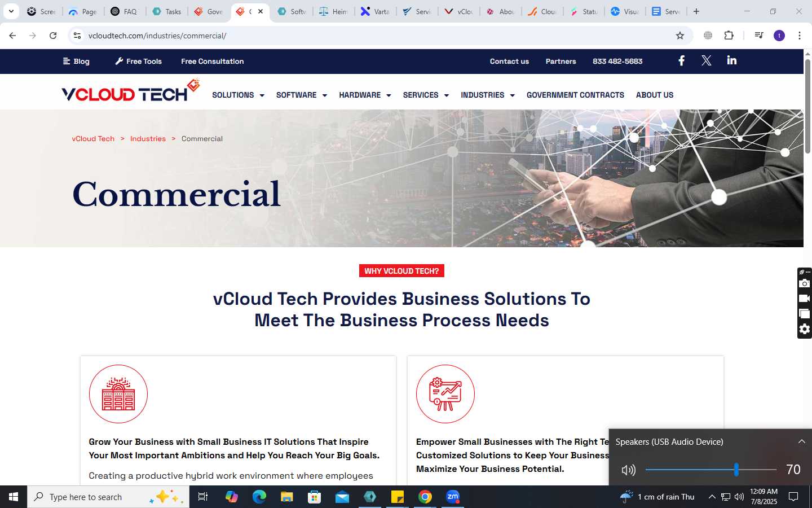The image size is (812, 508).
Task: Click the camera icon in the side widget
Action: tap(805, 283)
